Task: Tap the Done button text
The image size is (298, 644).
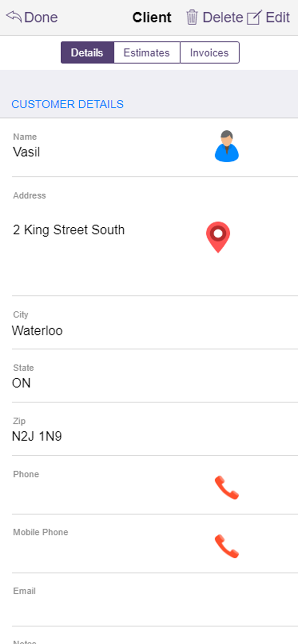Action: click(x=41, y=17)
